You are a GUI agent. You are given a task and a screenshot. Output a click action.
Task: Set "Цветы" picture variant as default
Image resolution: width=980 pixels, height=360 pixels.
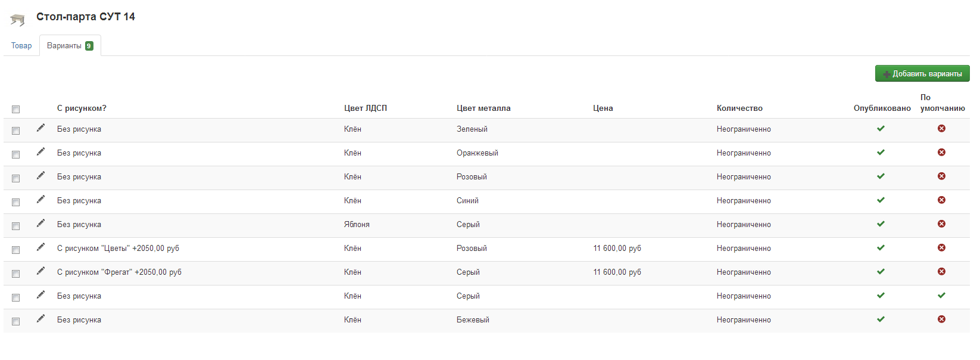pyautogui.click(x=941, y=248)
